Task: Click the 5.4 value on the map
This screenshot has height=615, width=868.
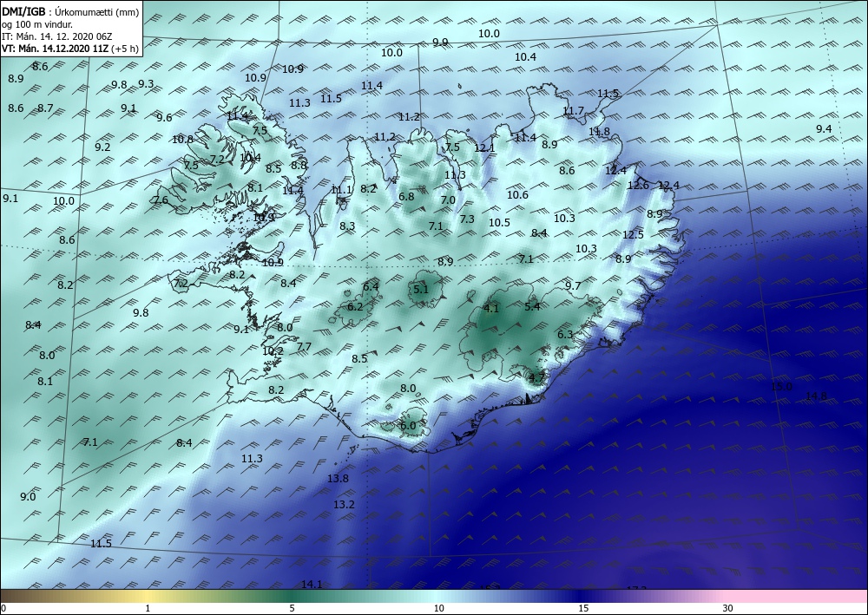Action: [532, 306]
